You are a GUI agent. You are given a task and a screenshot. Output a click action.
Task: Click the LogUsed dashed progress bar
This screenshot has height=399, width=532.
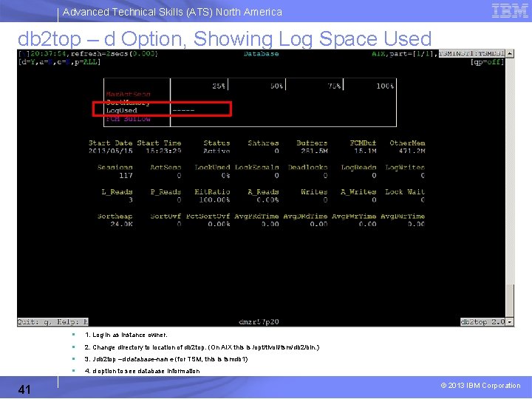pyautogui.click(x=183, y=110)
